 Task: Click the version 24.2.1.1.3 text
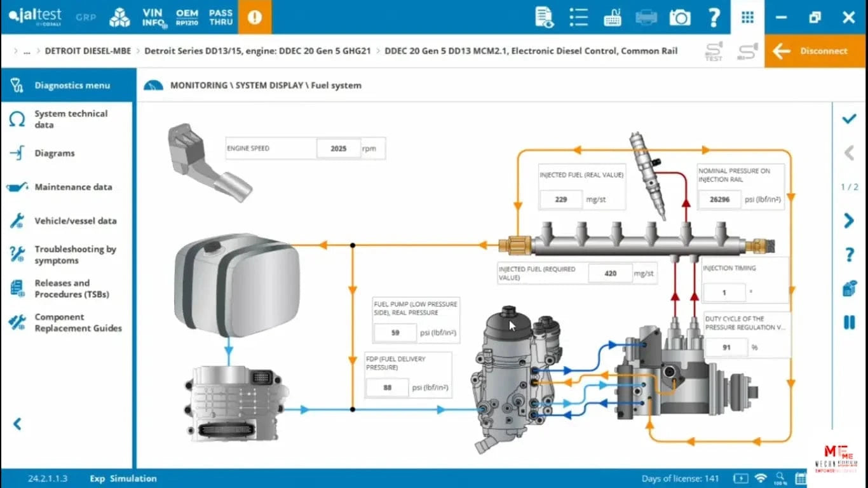pos(48,478)
